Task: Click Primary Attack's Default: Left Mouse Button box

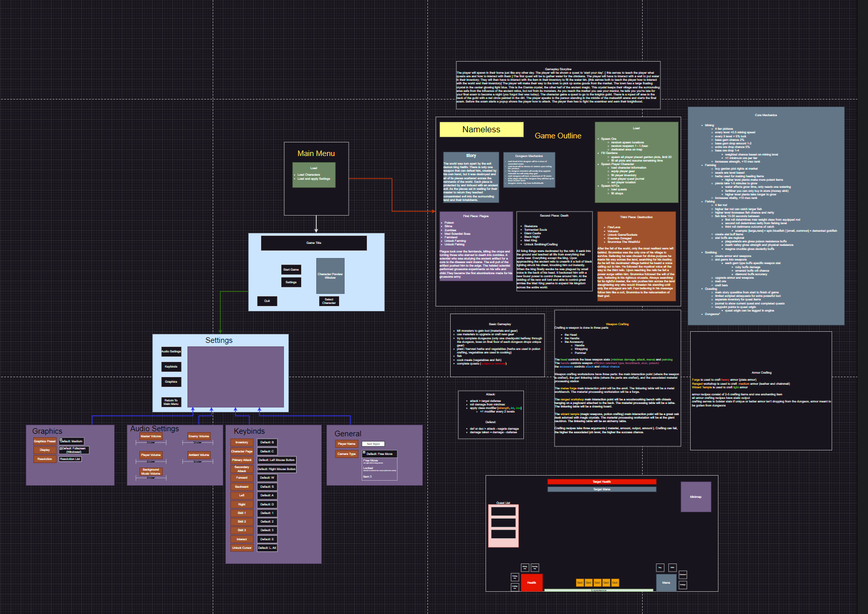Action: tap(276, 460)
